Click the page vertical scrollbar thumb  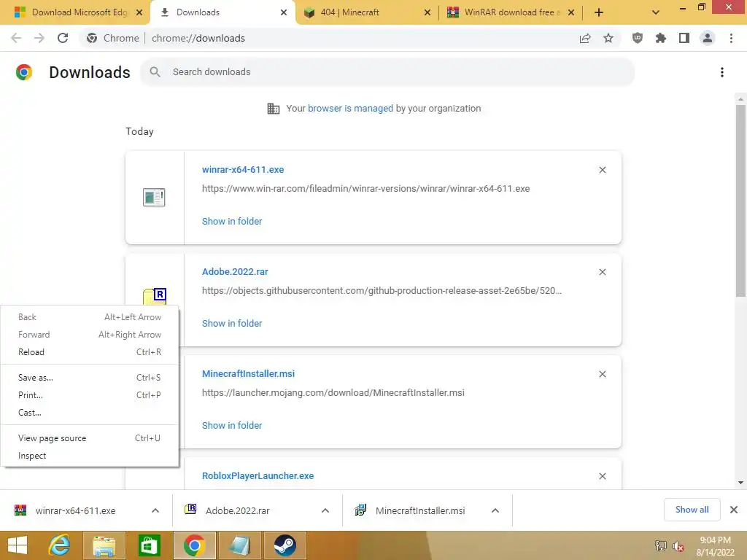click(740, 200)
